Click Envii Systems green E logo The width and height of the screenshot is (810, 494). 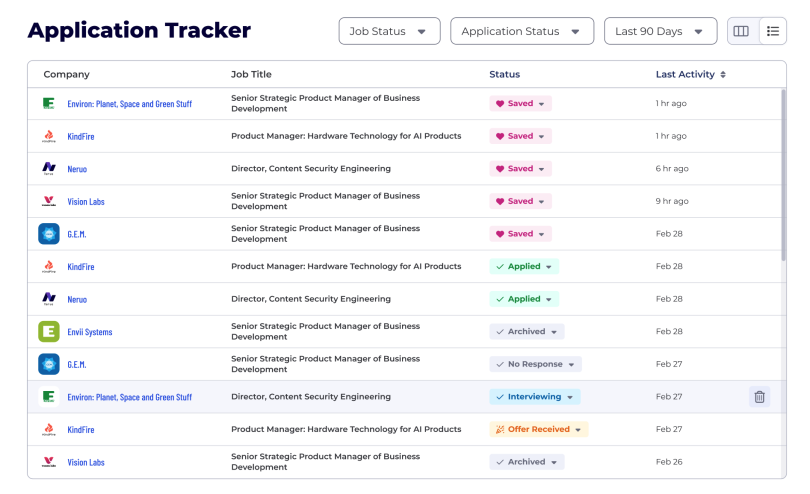[49, 331]
